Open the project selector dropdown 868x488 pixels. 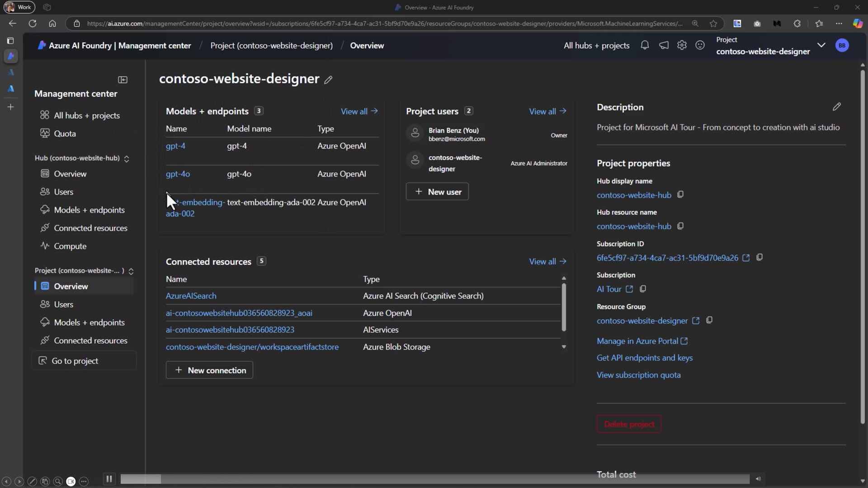(822, 45)
